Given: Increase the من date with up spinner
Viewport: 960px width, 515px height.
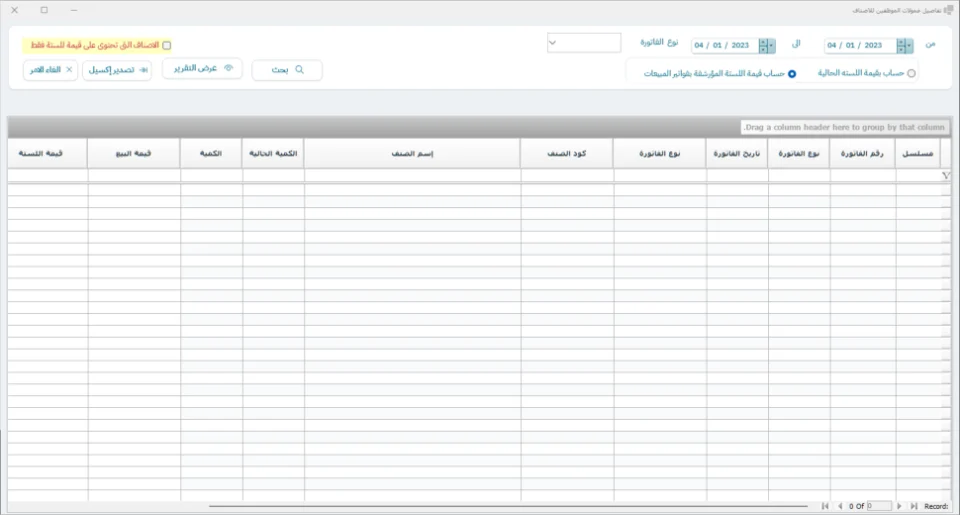Looking at the screenshot, I should point(901,42).
